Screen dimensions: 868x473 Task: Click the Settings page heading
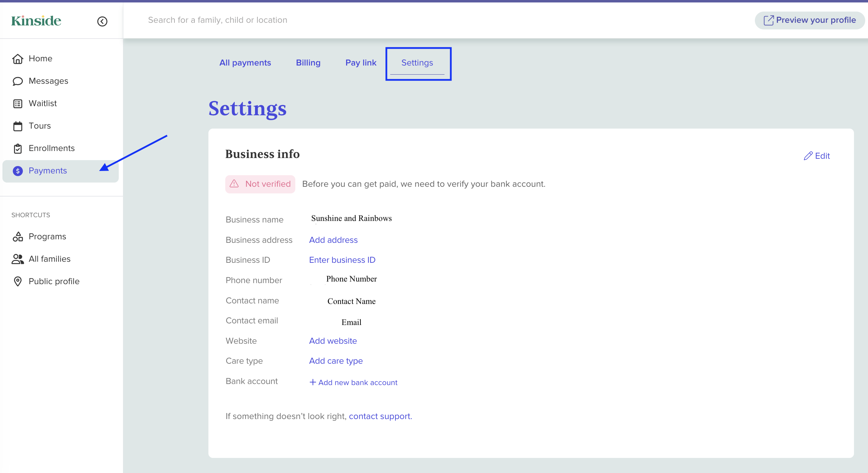click(x=247, y=109)
